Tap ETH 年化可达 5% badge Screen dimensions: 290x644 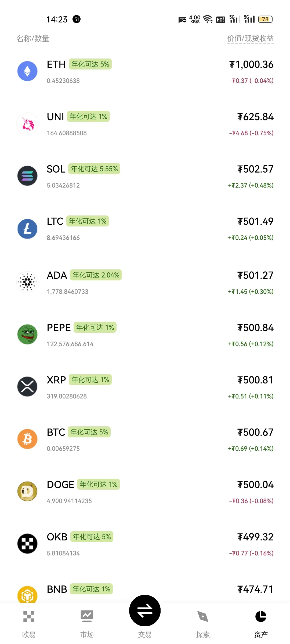(x=90, y=64)
